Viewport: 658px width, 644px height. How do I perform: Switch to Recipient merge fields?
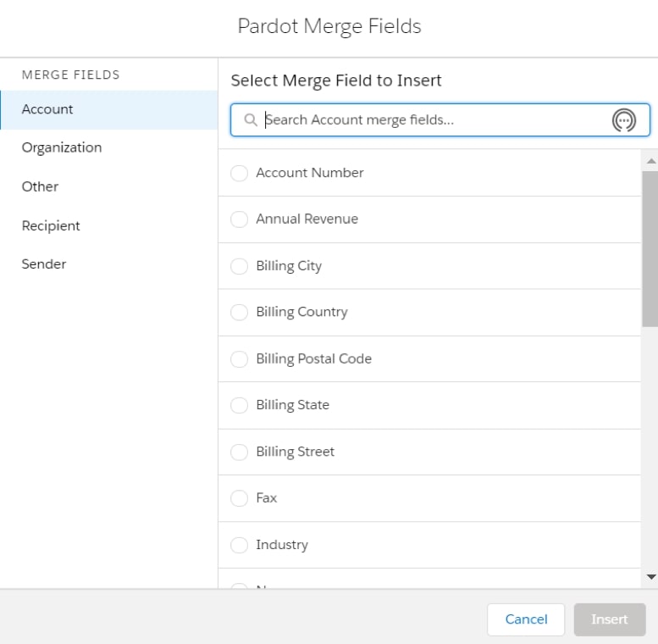109,226
